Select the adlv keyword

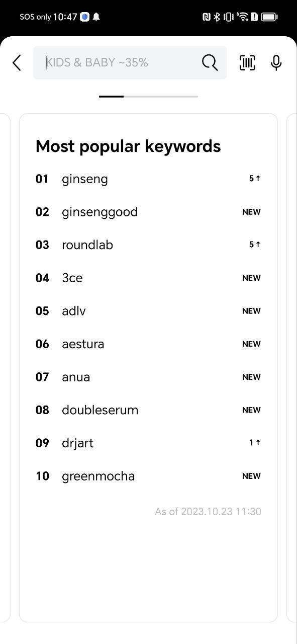[74, 311]
